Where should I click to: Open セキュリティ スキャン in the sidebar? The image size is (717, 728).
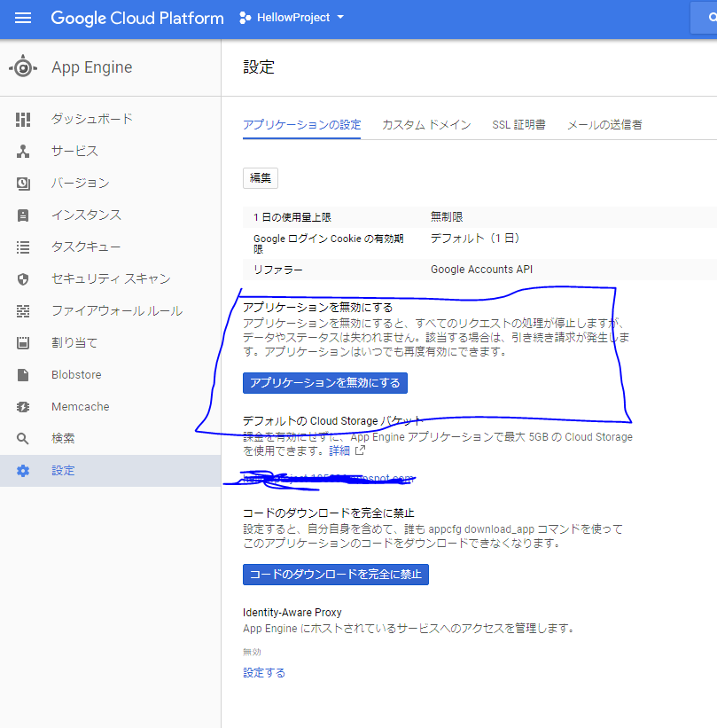(110, 278)
